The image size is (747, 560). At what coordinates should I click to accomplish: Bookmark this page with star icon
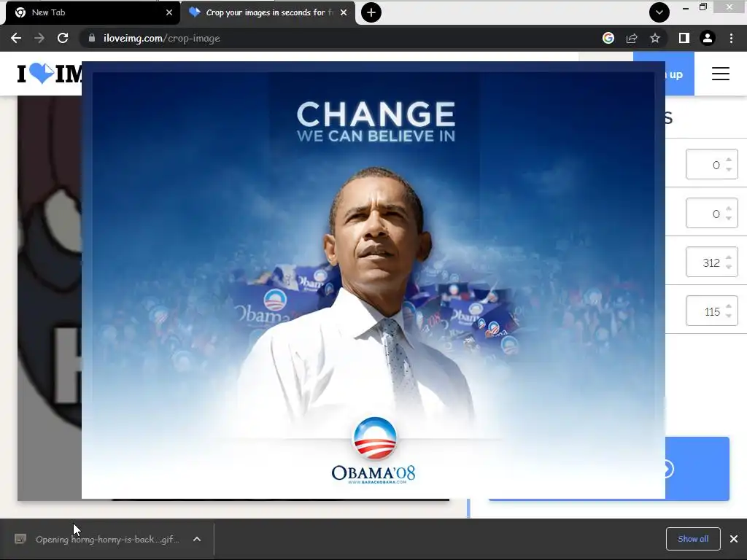coord(655,38)
